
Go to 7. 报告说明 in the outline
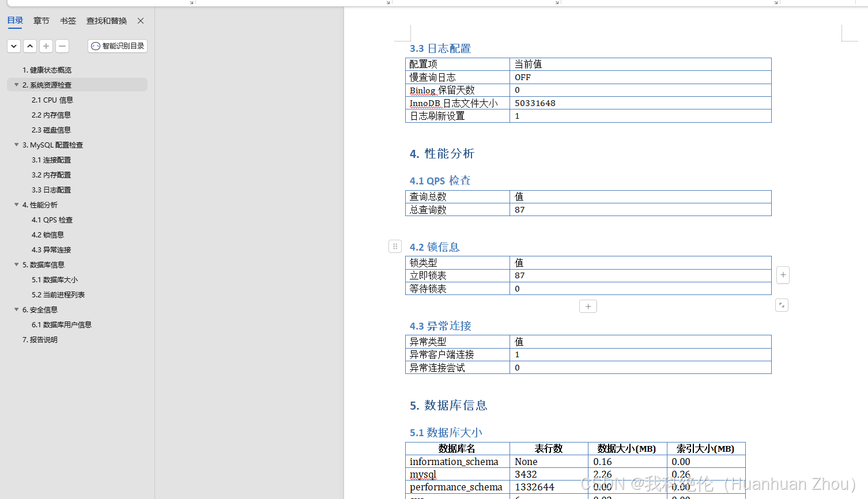pos(40,339)
